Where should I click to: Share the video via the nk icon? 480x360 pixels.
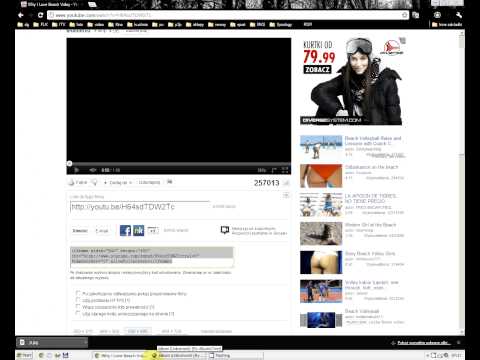[x=139, y=230]
